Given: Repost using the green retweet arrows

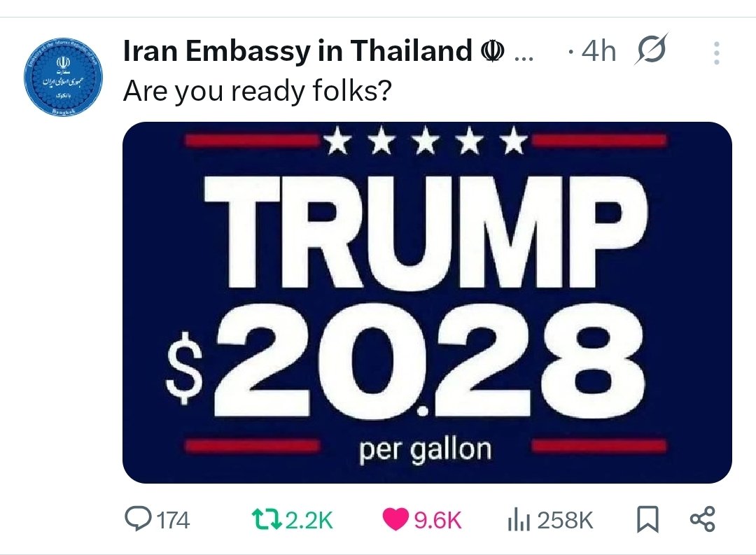Looking at the screenshot, I should click(267, 519).
